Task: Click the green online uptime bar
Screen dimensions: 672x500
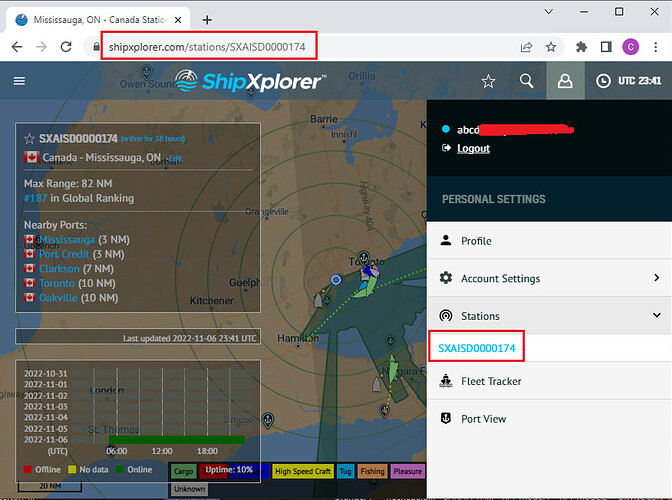Action: [x=177, y=440]
